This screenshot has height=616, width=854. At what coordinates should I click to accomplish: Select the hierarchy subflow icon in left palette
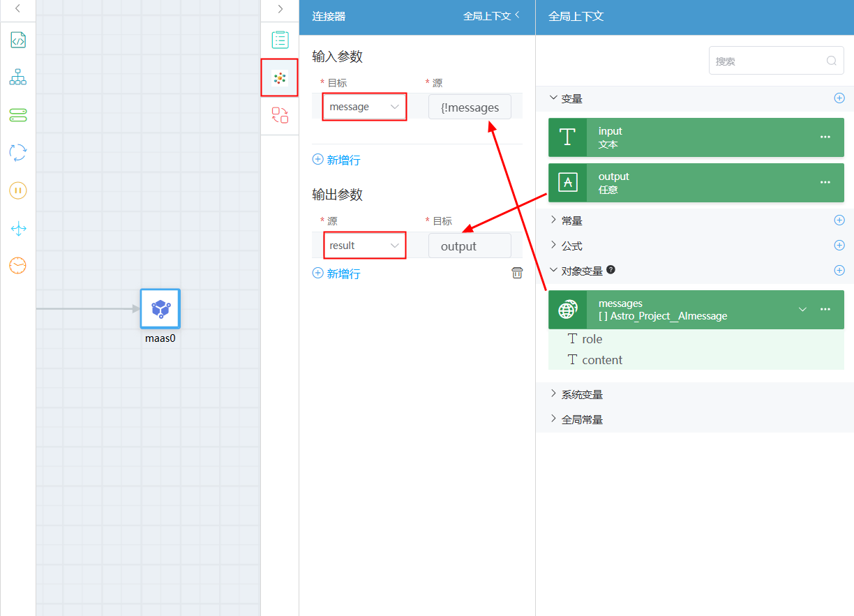[18, 77]
